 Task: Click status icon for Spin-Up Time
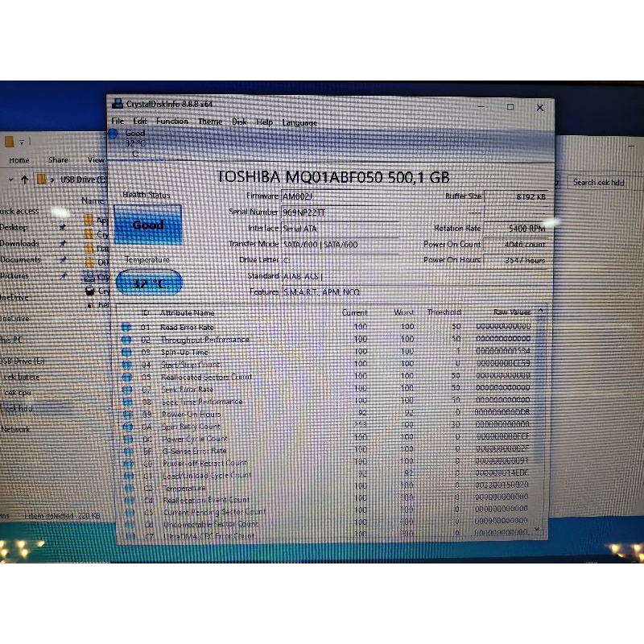tap(126, 353)
